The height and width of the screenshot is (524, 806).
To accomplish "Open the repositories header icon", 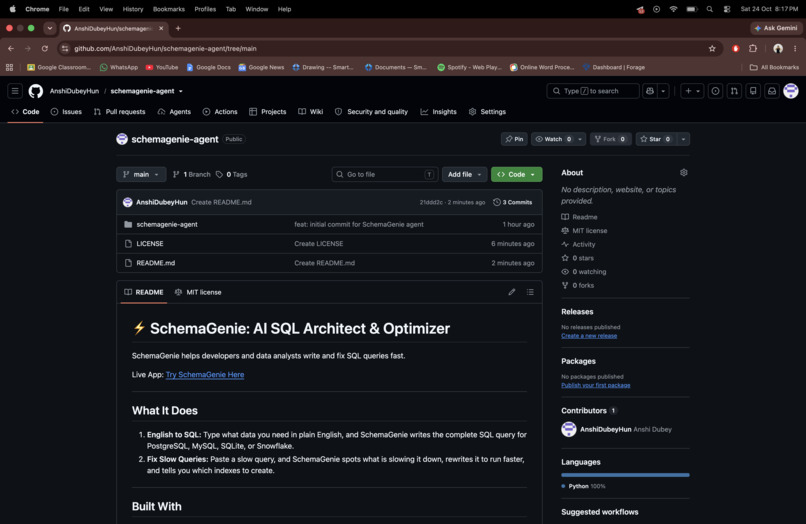I will (x=753, y=91).
